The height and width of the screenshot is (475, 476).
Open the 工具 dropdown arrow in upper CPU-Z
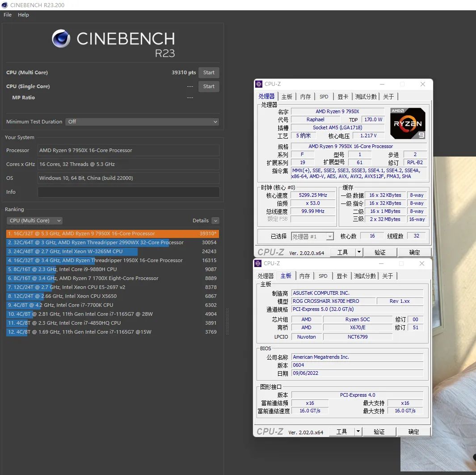click(x=359, y=252)
